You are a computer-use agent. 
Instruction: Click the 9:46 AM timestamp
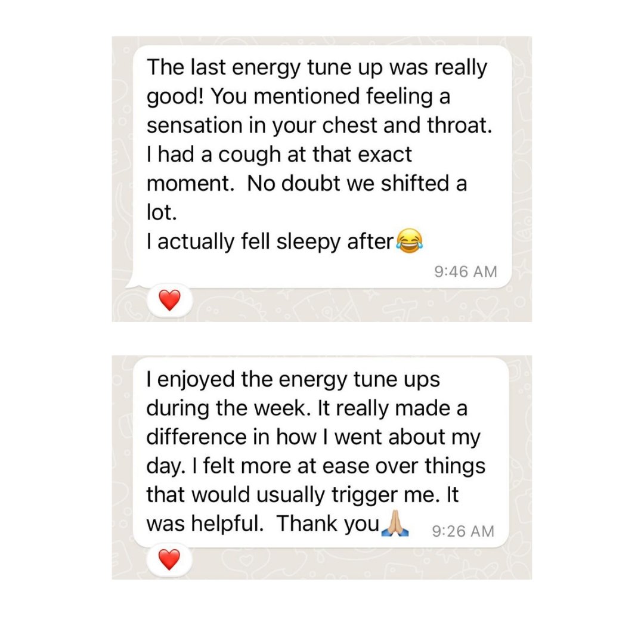click(465, 271)
